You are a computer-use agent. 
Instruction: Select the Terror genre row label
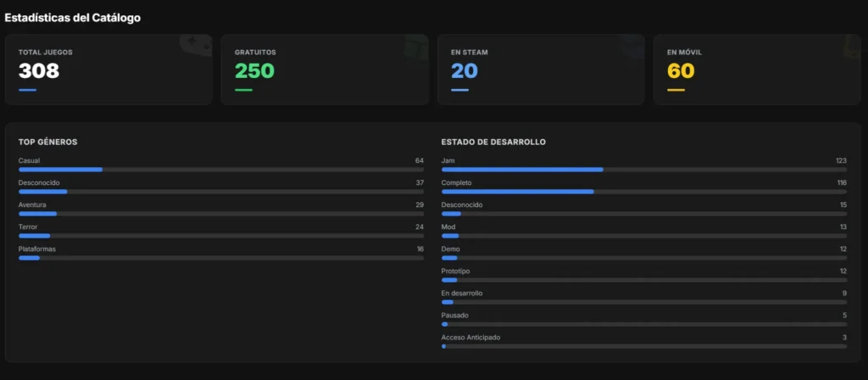[x=29, y=226]
